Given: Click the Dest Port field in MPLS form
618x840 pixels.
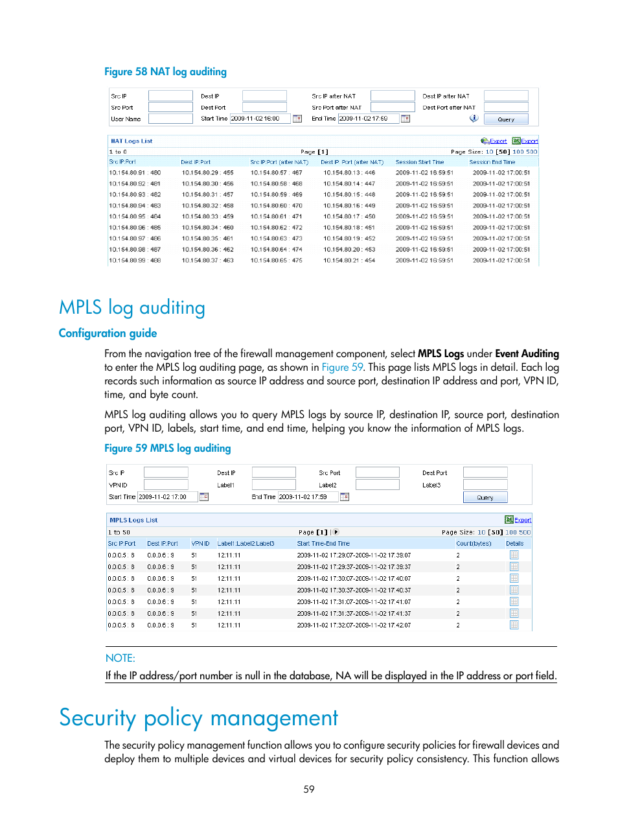Looking at the screenshot, I should click(485, 472).
